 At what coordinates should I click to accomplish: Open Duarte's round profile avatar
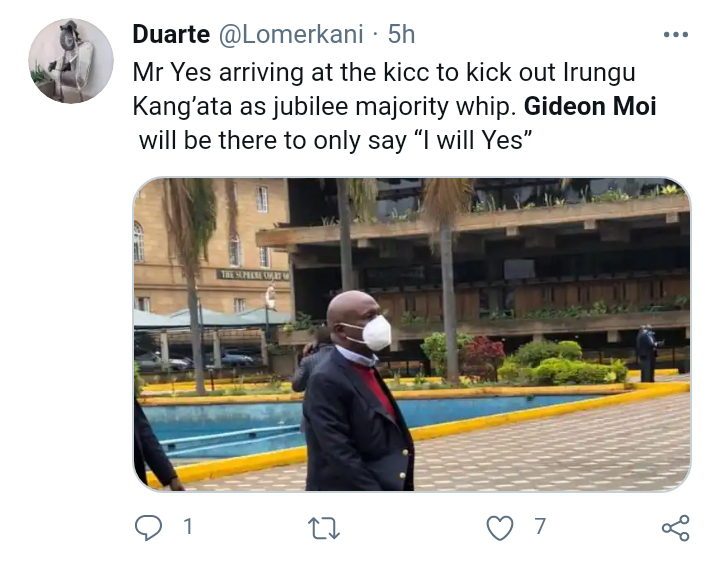pyautogui.click(x=71, y=61)
